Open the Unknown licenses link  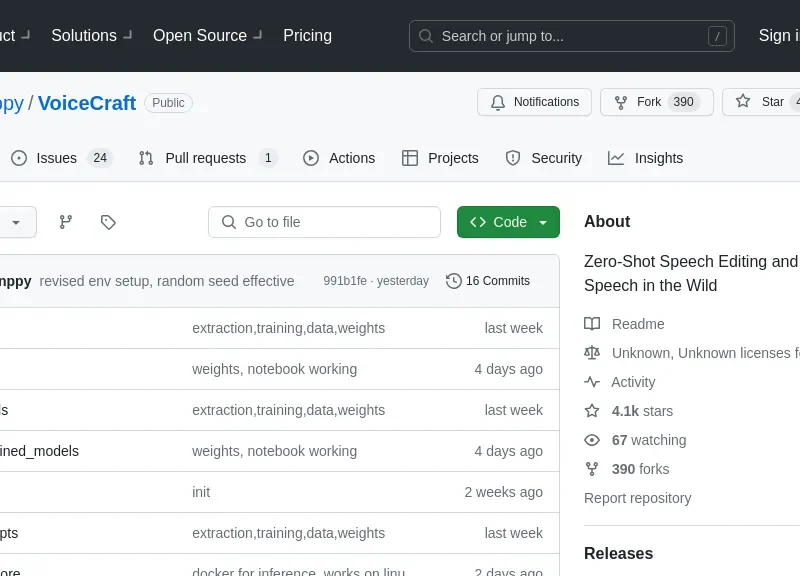(x=706, y=353)
